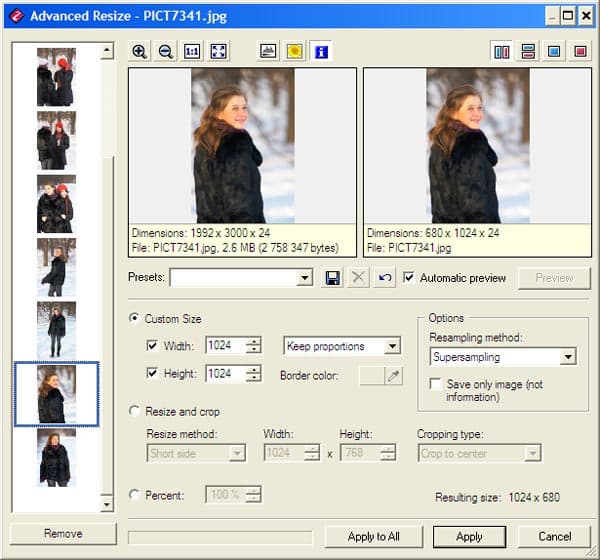Click the 'Resulting size: 1024 x 680' text
The image size is (600, 560).
click(x=497, y=497)
